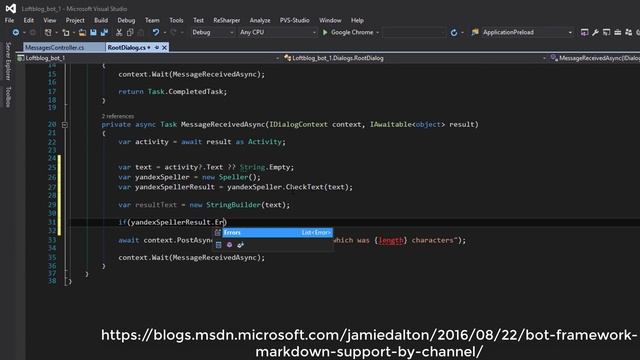
Task: Open the PVS-Studio menu
Action: coord(294,20)
